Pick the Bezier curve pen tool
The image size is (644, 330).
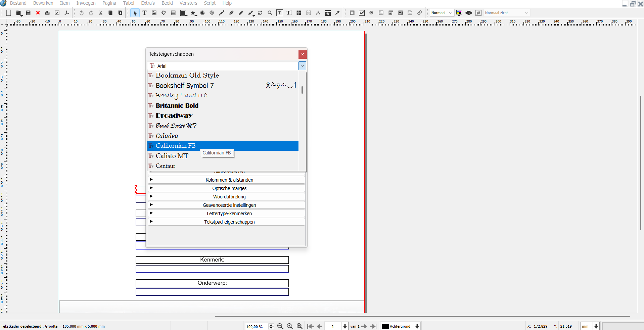click(231, 13)
